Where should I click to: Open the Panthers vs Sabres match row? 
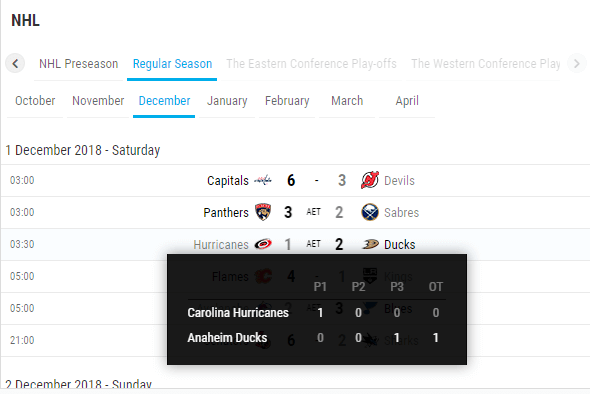(295, 212)
